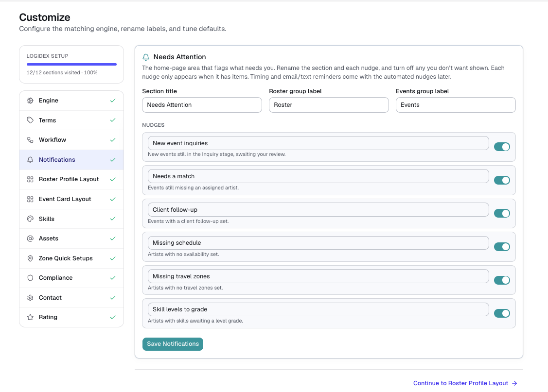Click the bell icon next to Needs Attention heading
The image size is (548, 392).
pyautogui.click(x=146, y=57)
